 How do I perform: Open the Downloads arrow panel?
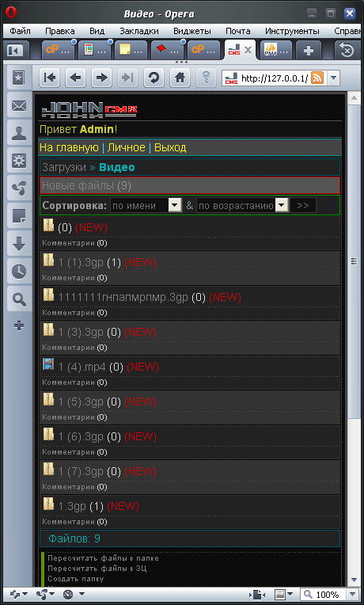(x=19, y=244)
